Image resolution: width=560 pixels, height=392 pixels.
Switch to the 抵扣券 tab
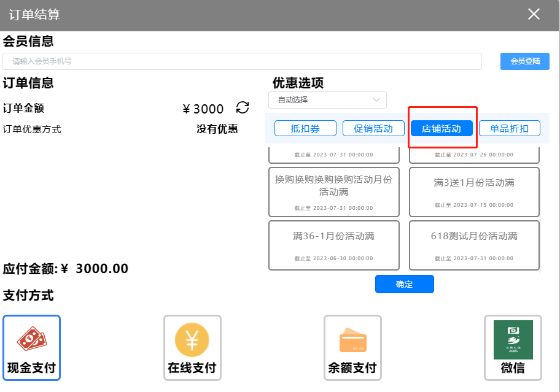305,128
